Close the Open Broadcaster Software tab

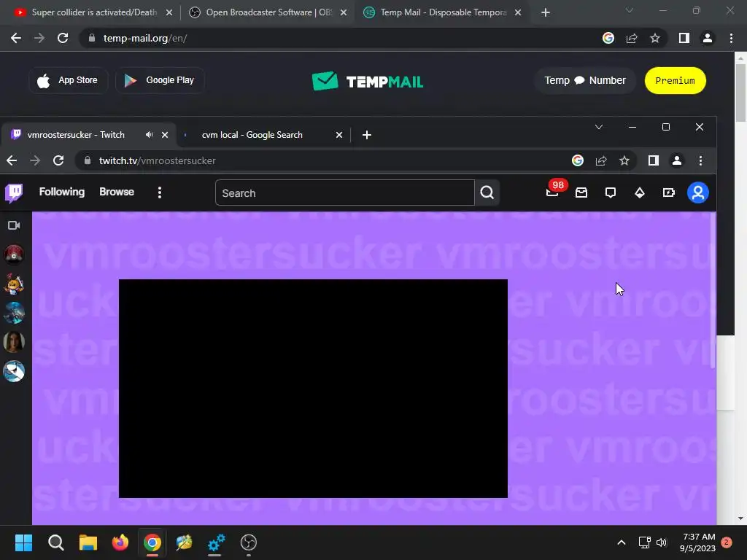344,13
